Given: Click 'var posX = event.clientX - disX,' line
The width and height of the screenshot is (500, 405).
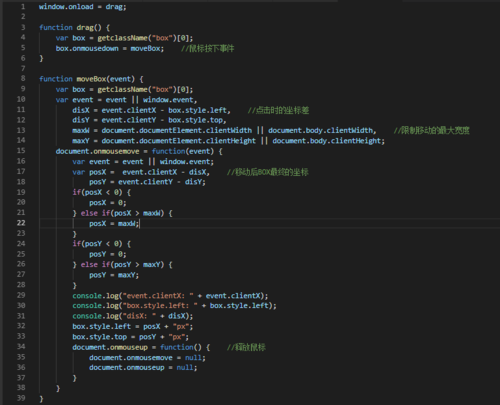Looking at the screenshot, I should coord(141,172).
